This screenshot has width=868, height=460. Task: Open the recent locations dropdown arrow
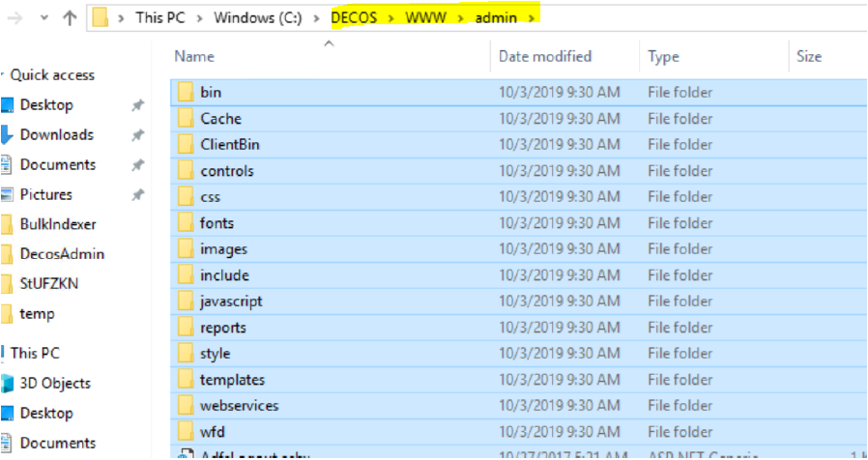coord(44,18)
